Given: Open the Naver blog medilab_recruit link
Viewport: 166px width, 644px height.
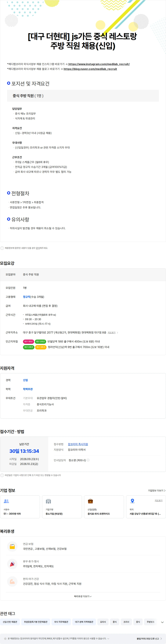Looking at the screenshot, I should 90,69.
